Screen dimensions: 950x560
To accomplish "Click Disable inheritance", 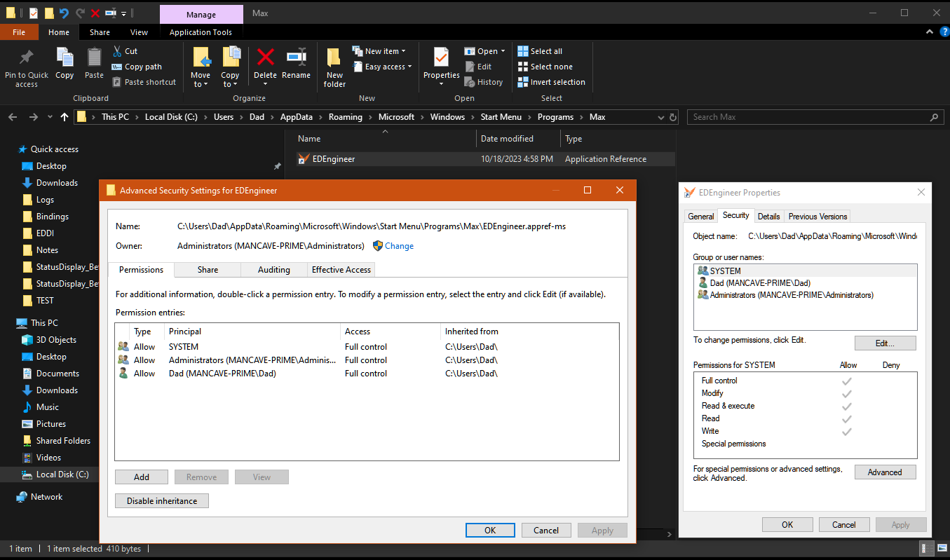I will 162,501.
